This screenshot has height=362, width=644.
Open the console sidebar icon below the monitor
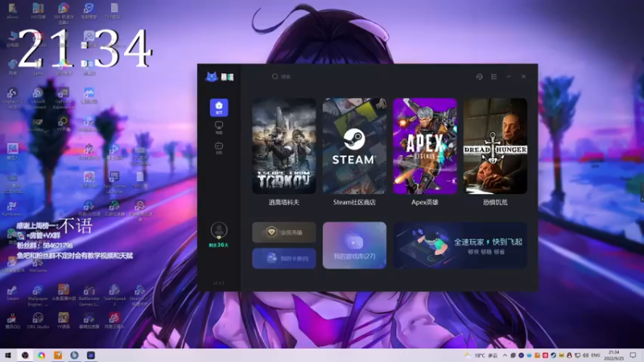(219, 148)
